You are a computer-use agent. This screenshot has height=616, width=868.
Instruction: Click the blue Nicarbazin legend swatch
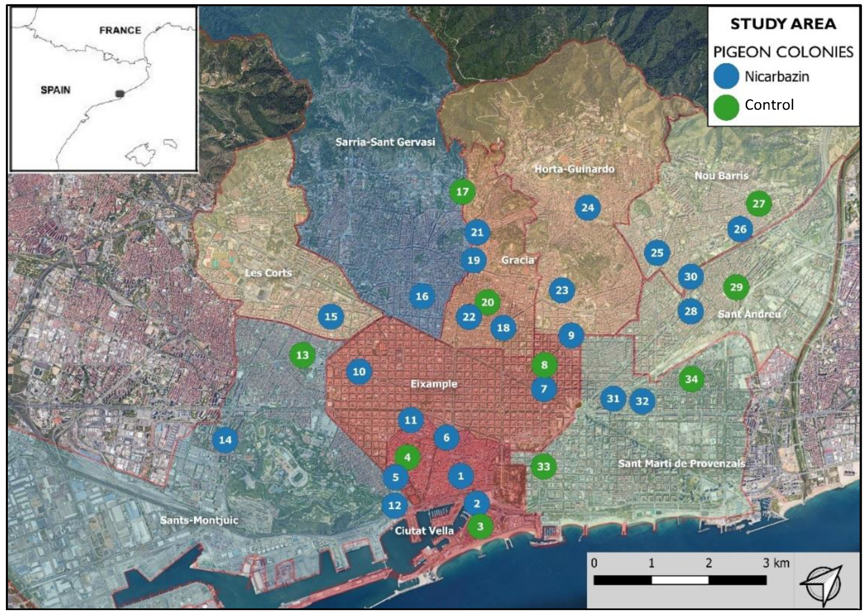[x=726, y=76]
